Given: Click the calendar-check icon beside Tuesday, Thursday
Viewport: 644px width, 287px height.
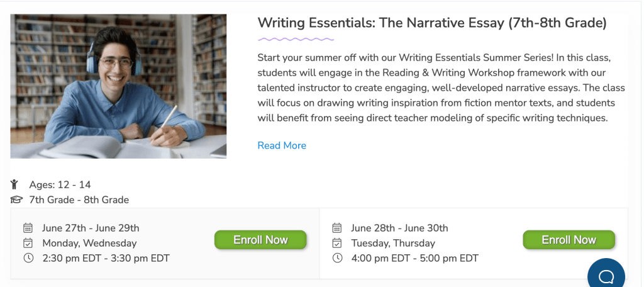Looking at the screenshot, I should point(337,243).
